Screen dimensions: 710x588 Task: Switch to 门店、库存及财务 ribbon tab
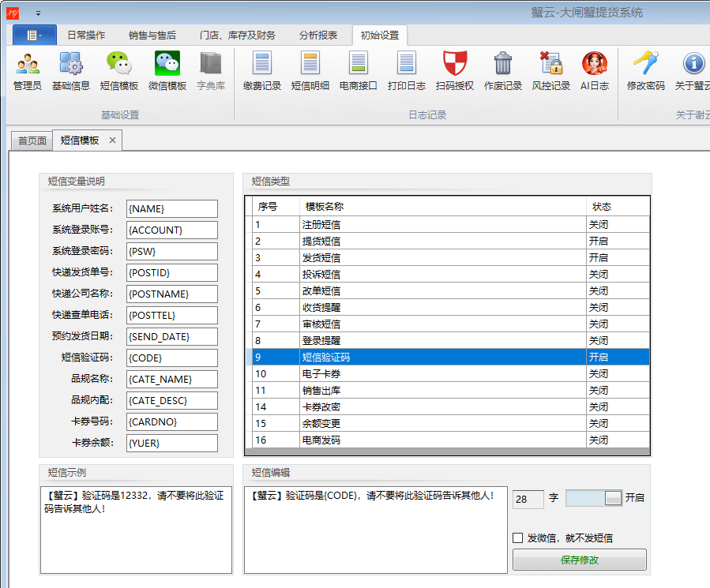click(237, 36)
